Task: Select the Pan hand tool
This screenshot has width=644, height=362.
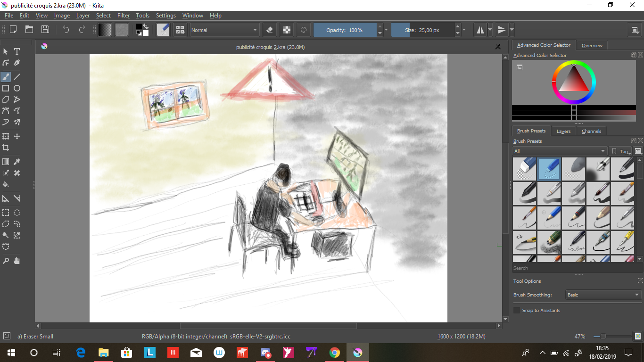Action: (17, 261)
